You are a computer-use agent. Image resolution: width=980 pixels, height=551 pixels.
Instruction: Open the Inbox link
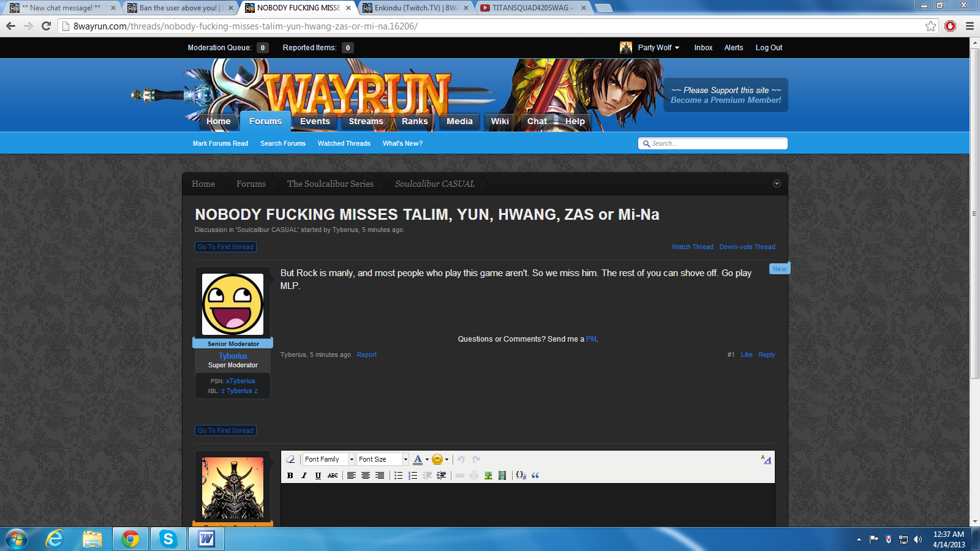[x=703, y=48]
